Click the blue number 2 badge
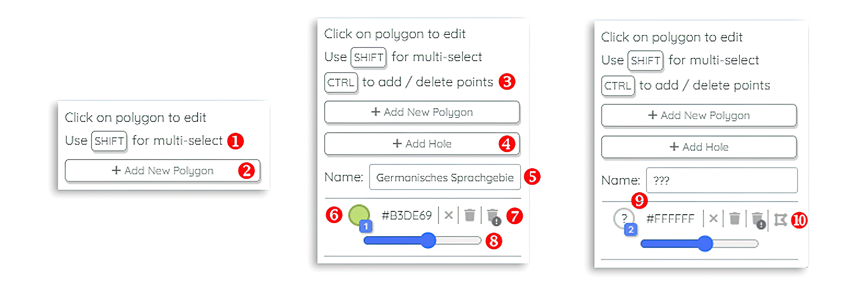Image resolution: width=868 pixels, height=293 pixels. point(631,230)
